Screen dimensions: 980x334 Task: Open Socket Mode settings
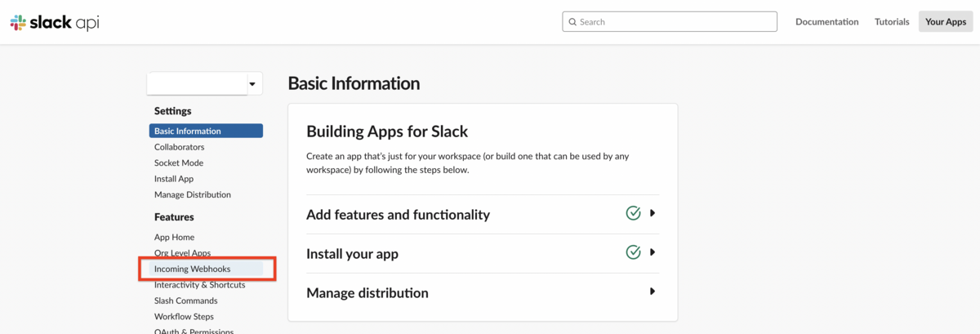click(x=179, y=163)
